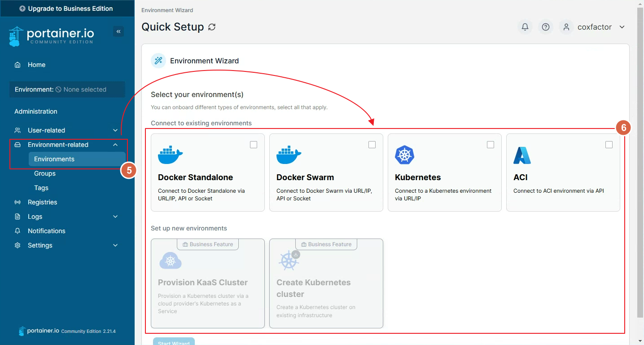Collapse the sidebar with double-chevron icon

coord(118,31)
